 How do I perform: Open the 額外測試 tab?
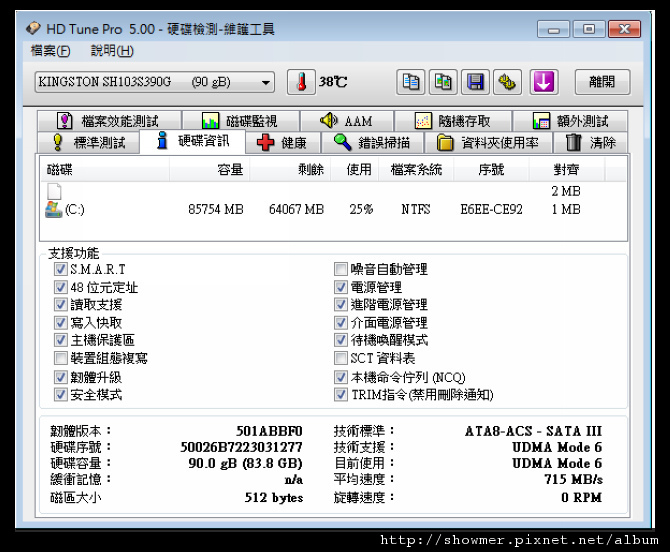(570, 121)
